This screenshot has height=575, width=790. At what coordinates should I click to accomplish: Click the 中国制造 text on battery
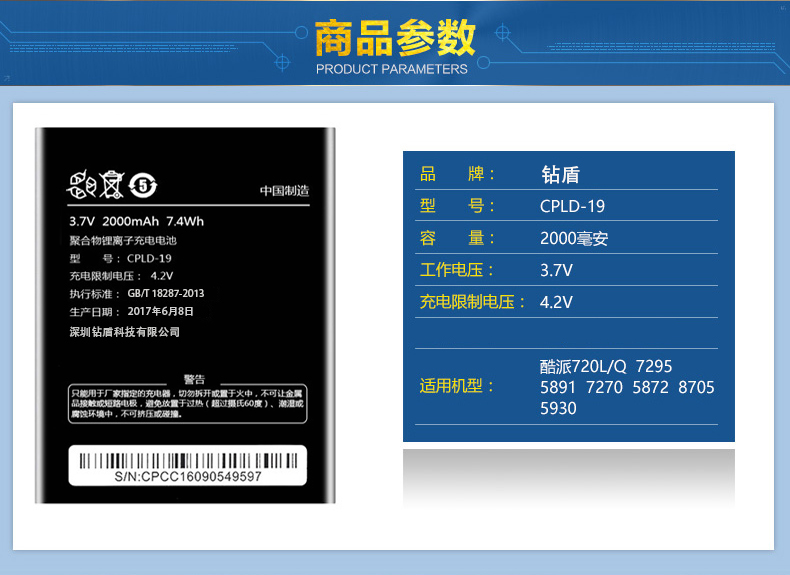point(284,190)
